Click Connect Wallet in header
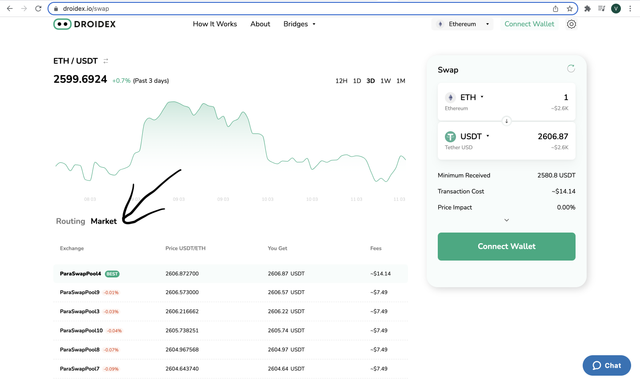640x382 pixels. (x=529, y=24)
